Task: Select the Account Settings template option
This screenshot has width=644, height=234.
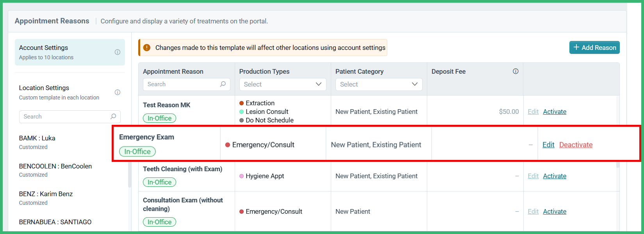Action: 43,48
